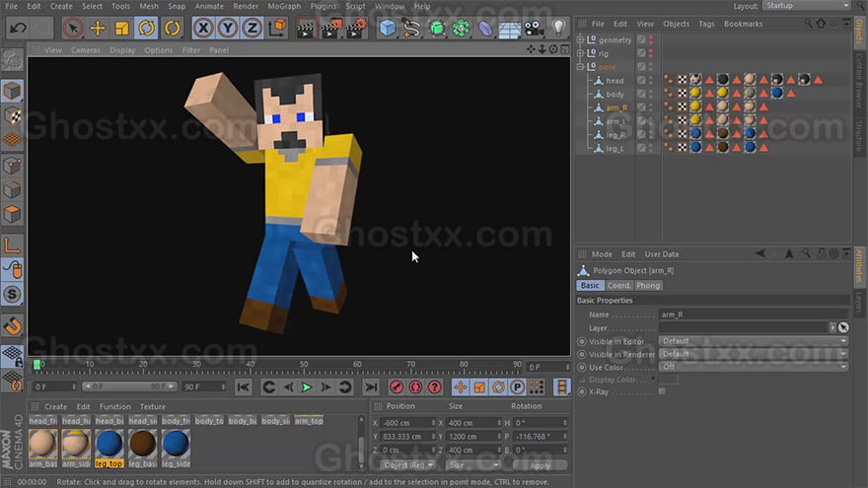Open the Animate menu
This screenshot has width=868, height=488.
209,6
